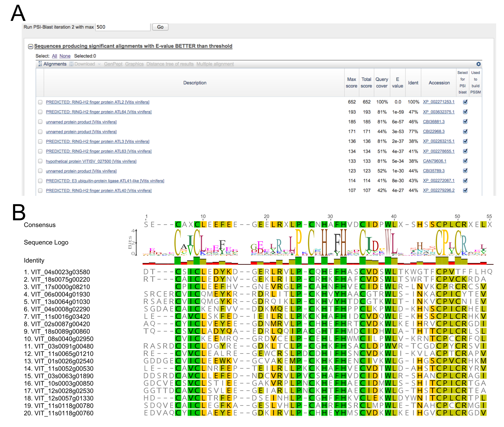This screenshot has height=427, width=504.
Task: Click the None selection link
Action: (x=65, y=56)
